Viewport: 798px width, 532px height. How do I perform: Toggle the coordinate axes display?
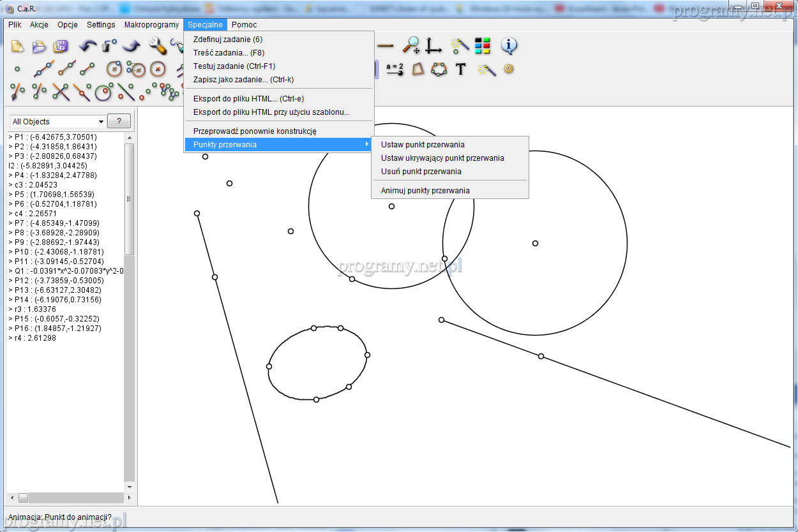pyautogui.click(x=433, y=46)
